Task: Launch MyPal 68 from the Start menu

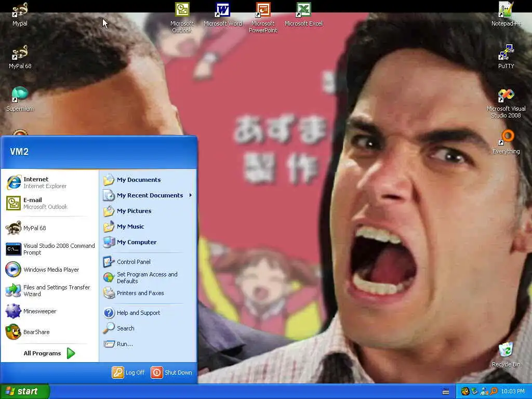Action: pos(50,228)
